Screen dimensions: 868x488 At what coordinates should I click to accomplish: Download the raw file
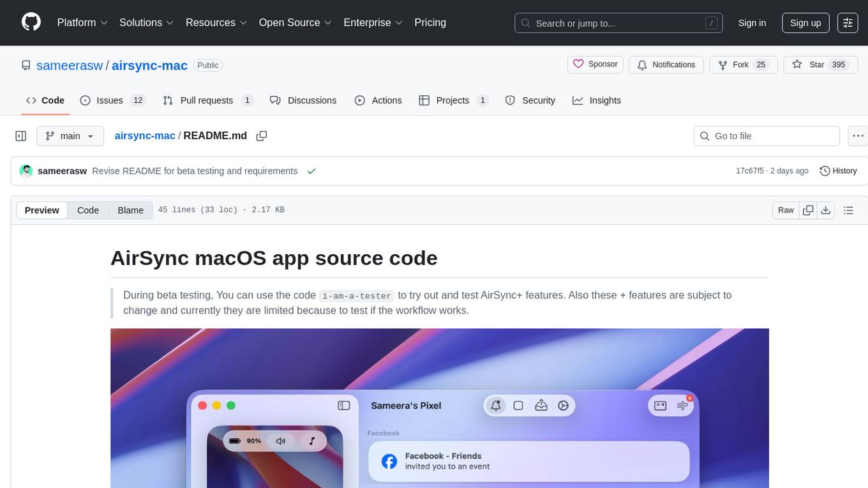tap(826, 210)
